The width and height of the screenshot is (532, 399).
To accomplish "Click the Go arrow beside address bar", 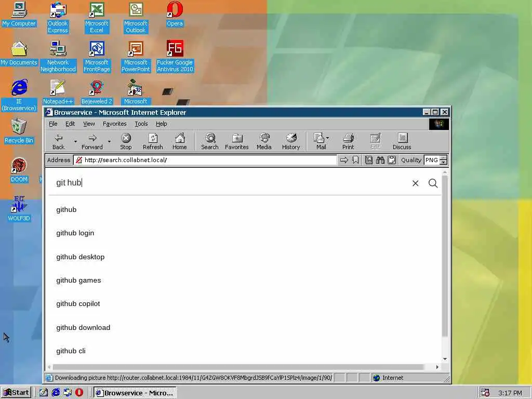I will point(344,160).
